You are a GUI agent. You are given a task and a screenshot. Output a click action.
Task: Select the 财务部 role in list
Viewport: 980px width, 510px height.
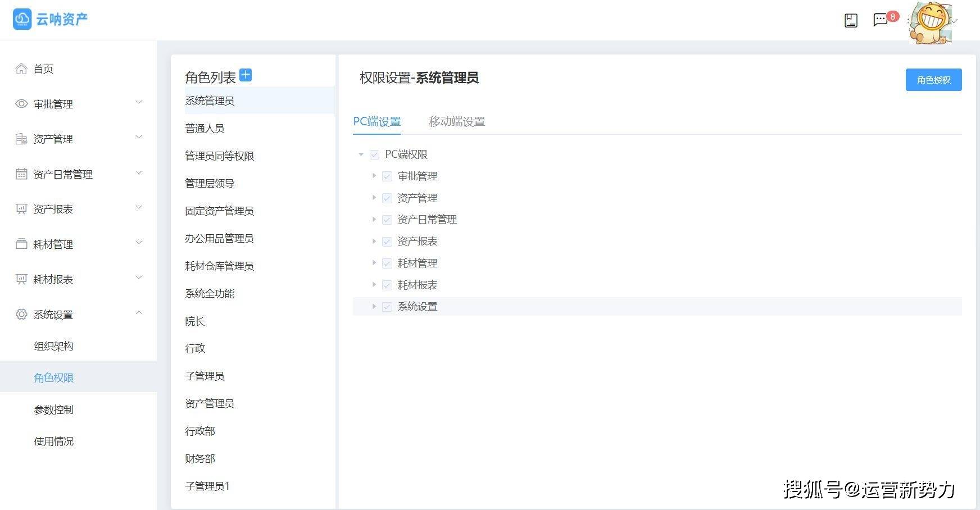click(x=200, y=458)
